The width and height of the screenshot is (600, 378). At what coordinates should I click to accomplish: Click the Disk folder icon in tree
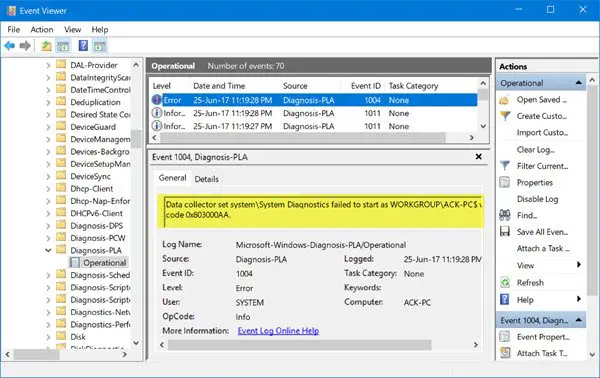click(x=61, y=336)
